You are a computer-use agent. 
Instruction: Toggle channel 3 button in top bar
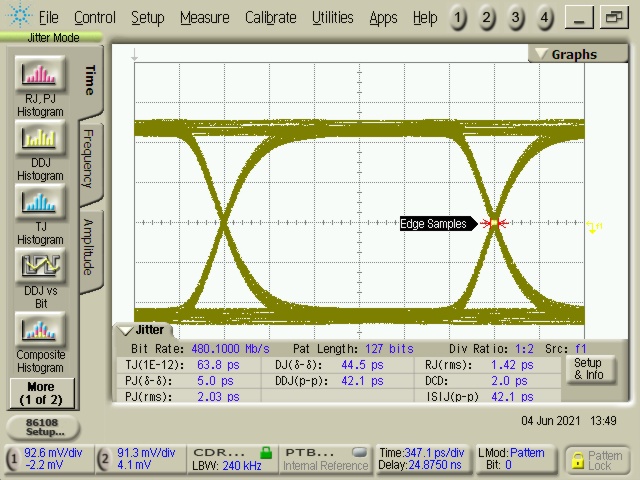pos(515,18)
